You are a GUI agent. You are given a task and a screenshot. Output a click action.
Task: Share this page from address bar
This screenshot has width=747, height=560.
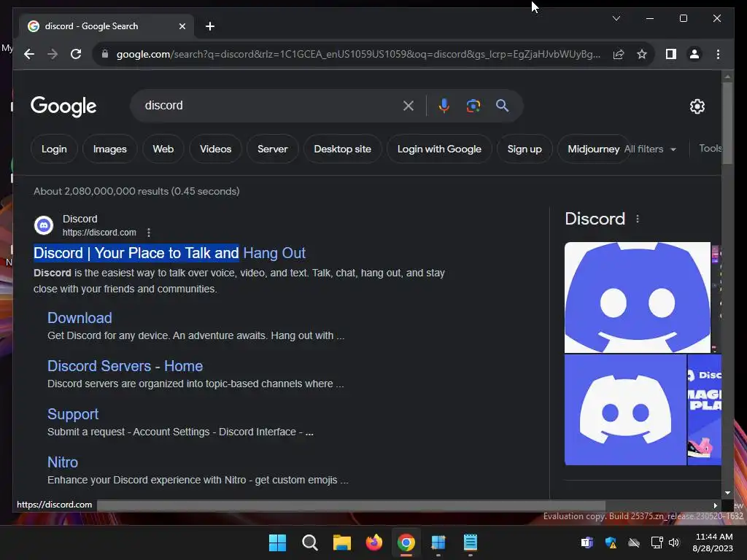pyautogui.click(x=619, y=54)
